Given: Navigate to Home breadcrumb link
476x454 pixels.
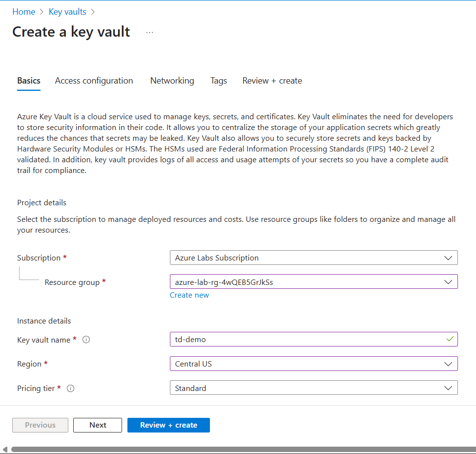Looking at the screenshot, I should pyautogui.click(x=23, y=12).
